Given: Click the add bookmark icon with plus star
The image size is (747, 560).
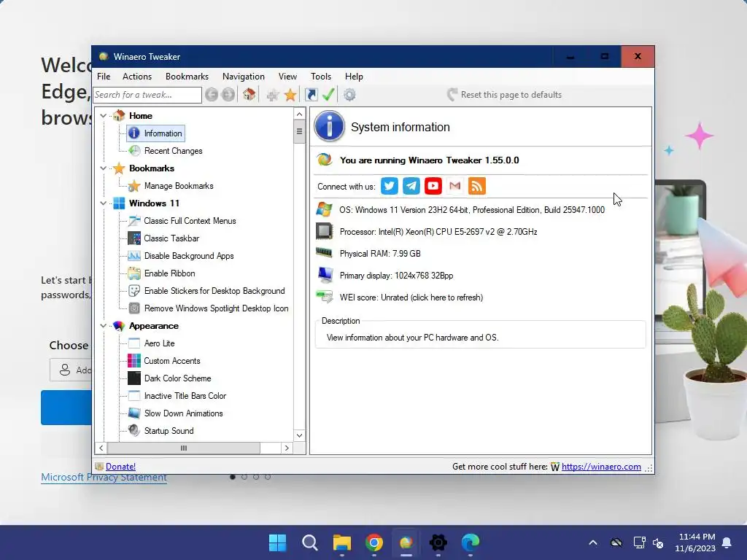Looking at the screenshot, I should 273,95.
